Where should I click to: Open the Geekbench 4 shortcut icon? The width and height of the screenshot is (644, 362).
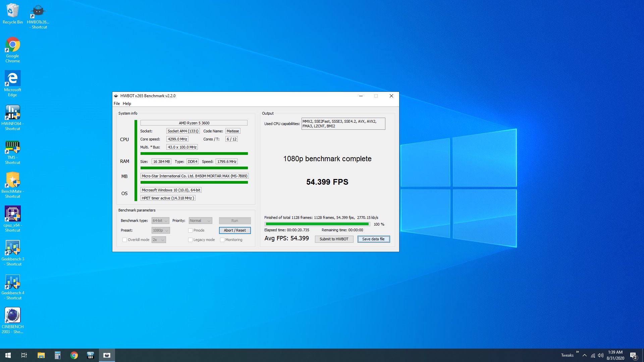click(13, 287)
